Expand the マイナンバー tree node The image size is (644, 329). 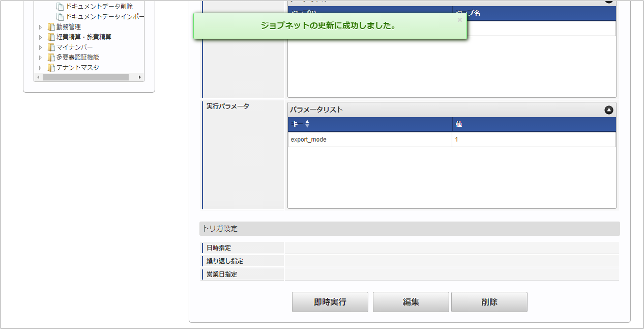[x=41, y=47]
